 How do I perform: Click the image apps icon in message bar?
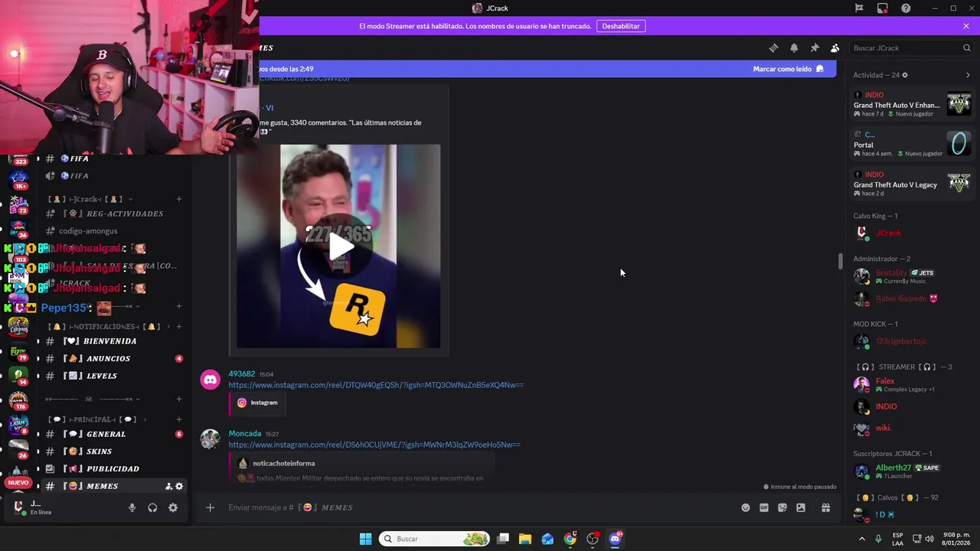coord(801,507)
